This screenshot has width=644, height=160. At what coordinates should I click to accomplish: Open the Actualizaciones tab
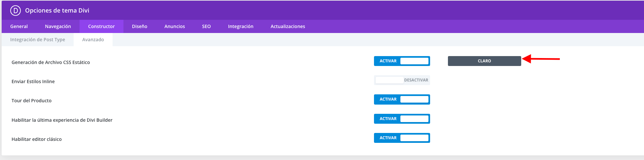click(288, 26)
